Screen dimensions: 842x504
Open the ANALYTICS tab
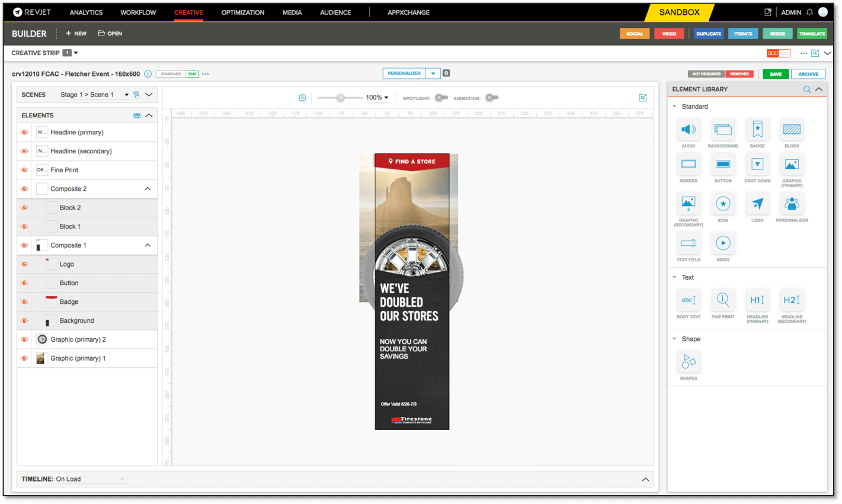coord(86,12)
